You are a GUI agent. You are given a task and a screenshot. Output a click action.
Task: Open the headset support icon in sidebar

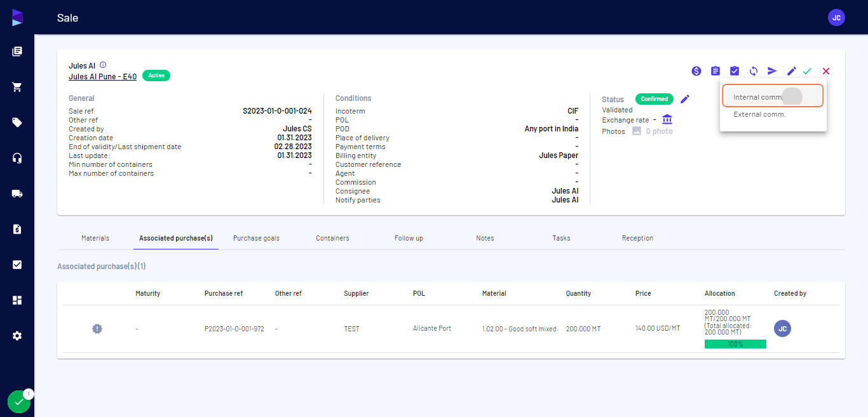click(x=17, y=158)
